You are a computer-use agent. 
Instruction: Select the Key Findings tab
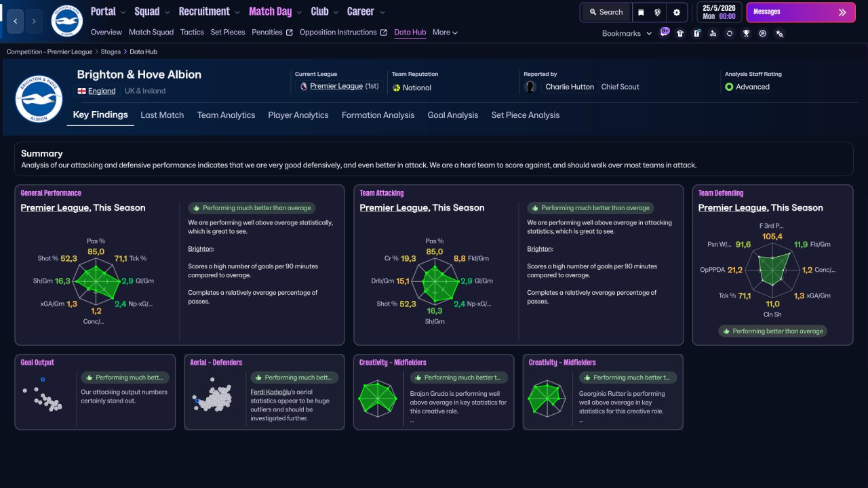pos(100,115)
